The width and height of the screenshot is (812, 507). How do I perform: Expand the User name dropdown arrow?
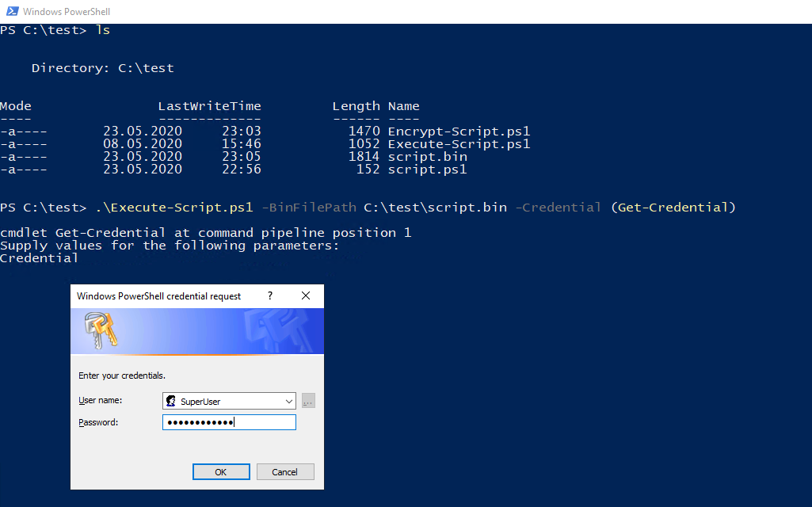pyautogui.click(x=289, y=402)
